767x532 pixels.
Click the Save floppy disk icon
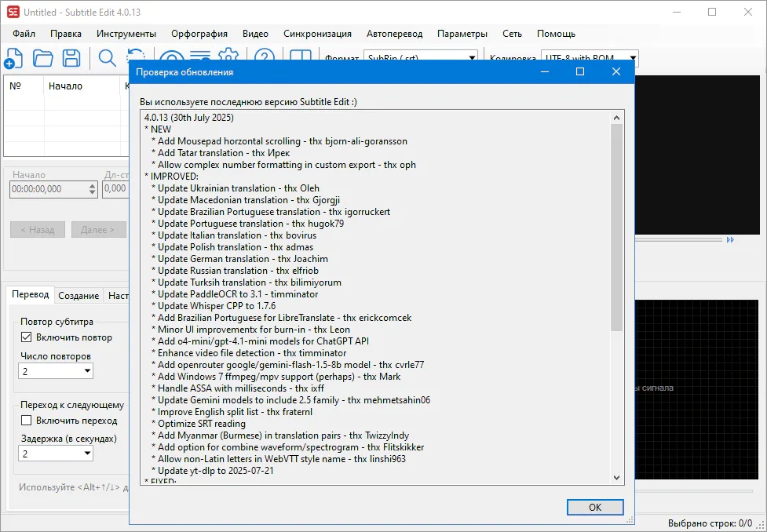tap(71, 58)
